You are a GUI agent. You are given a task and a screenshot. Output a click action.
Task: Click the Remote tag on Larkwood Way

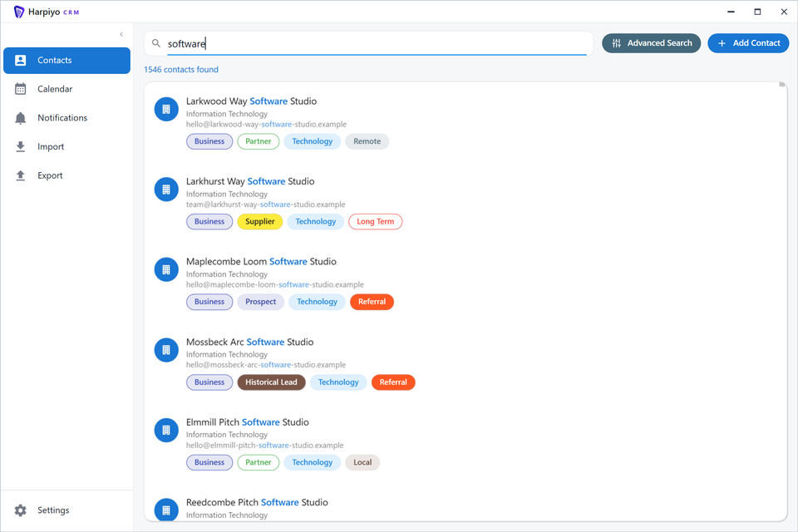367,141
